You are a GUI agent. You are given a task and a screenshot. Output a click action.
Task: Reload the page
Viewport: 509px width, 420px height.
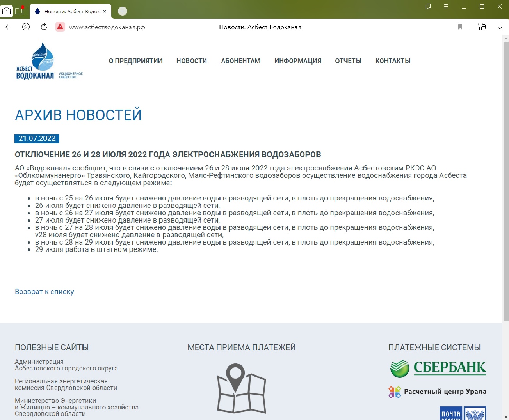pos(44,27)
